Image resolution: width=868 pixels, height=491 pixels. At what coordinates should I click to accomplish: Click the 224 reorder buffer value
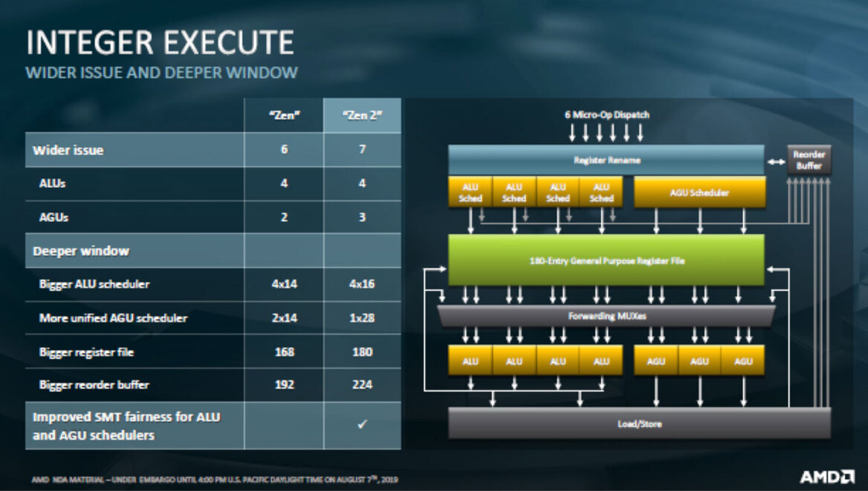362,385
